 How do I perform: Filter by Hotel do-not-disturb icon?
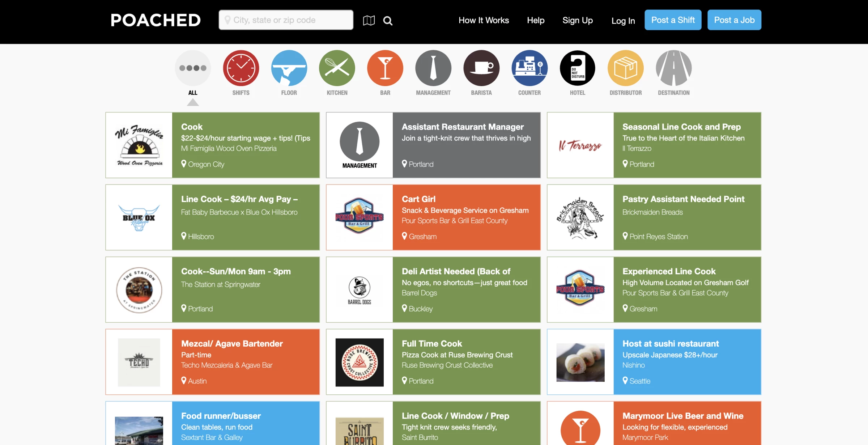click(x=578, y=68)
